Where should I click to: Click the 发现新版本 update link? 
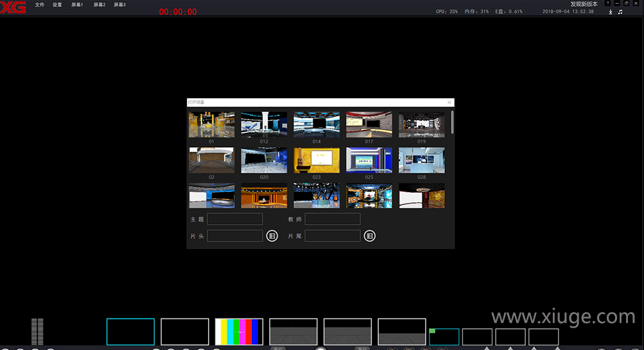(x=584, y=4)
